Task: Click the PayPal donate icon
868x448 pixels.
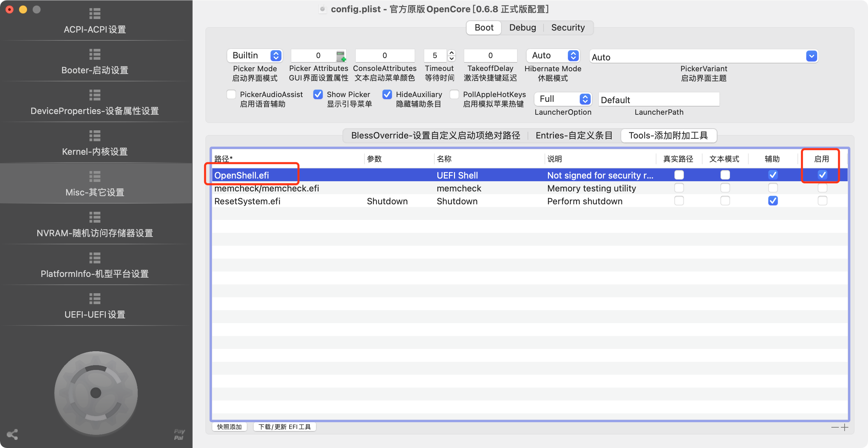Action: (179, 434)
